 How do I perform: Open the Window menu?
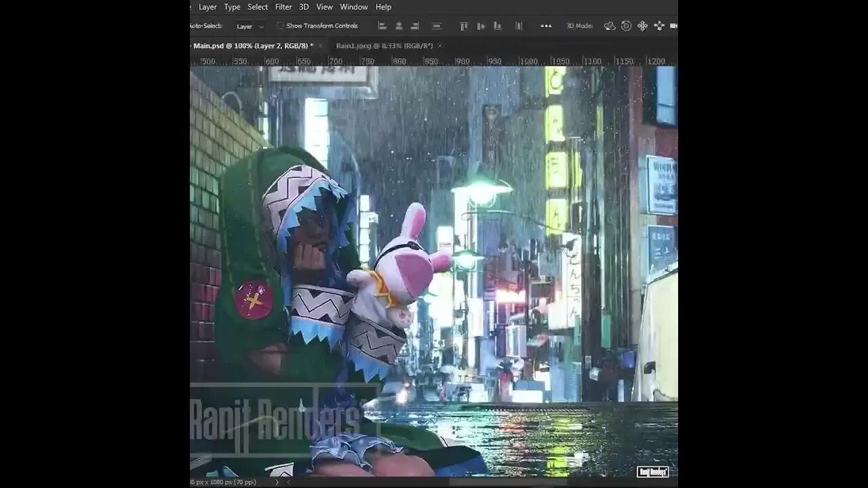354,7
